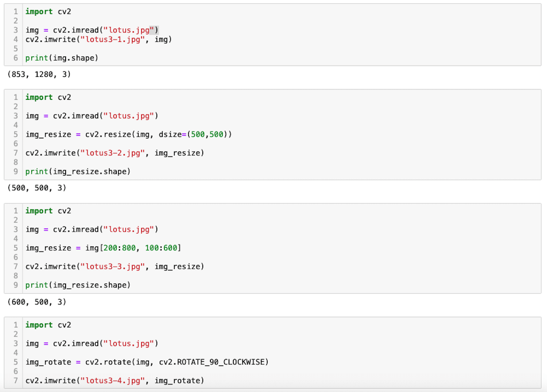The image size is (547, 392).
Task: Select the "lotus3-2.jpg" string in code
Action: 112,153
